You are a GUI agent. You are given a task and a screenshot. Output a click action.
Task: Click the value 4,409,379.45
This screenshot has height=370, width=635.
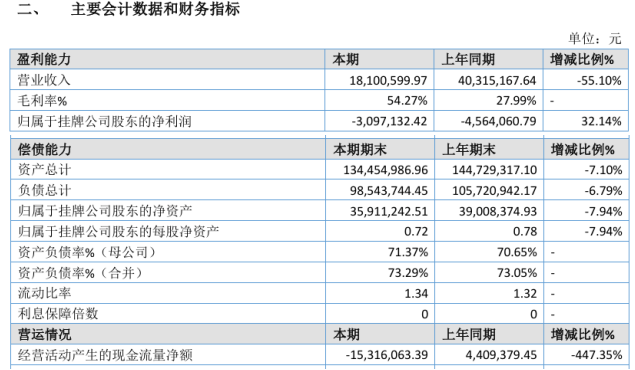tap(501, 355)
